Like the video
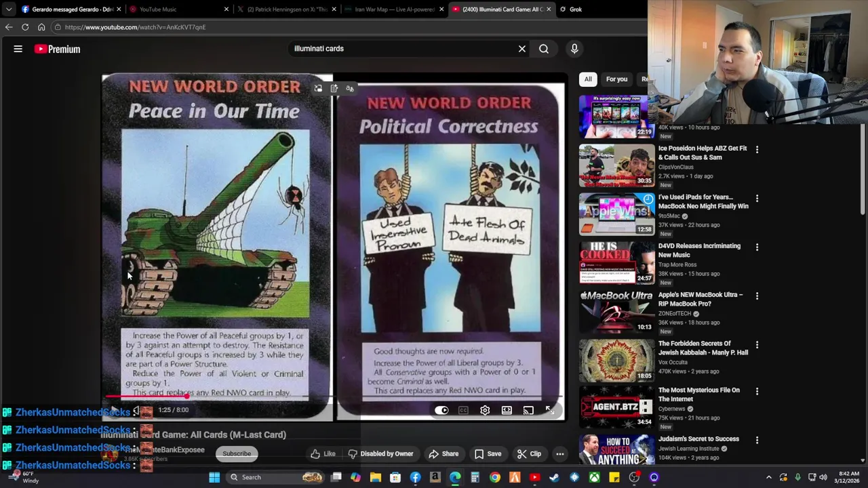Image resolution: width=868 pixels, height=488 pixels. click(323, 453)
